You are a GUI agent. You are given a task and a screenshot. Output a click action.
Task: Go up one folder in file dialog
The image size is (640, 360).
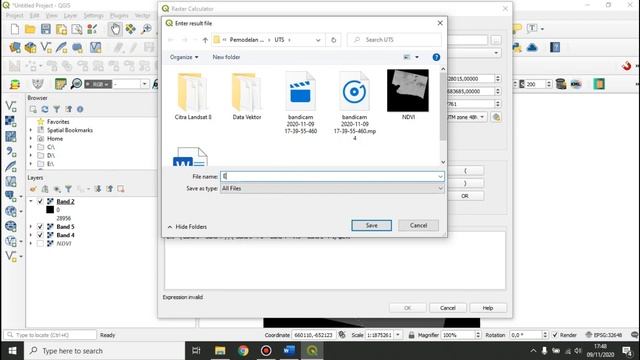[205, 40]
